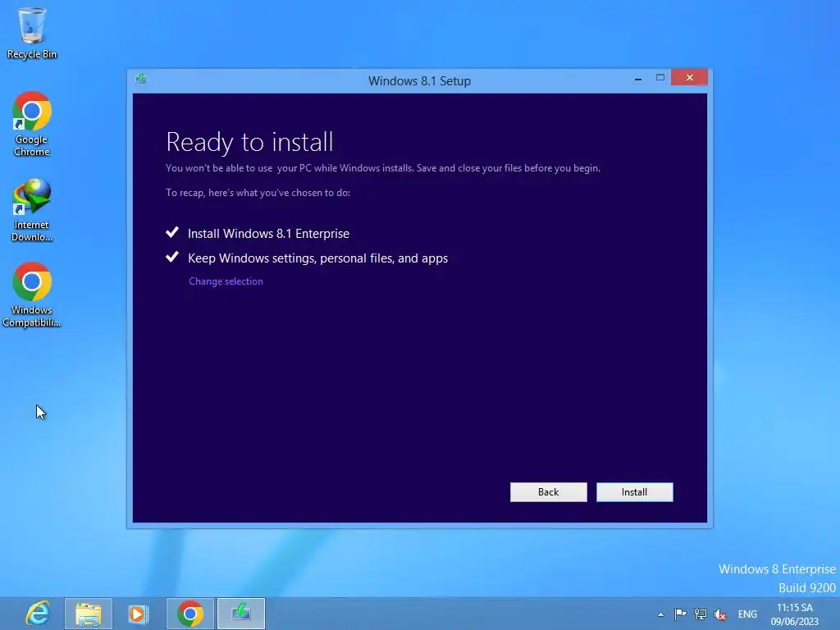Click the setup icon in title bar
840x630 pixels.
(141, 80)
